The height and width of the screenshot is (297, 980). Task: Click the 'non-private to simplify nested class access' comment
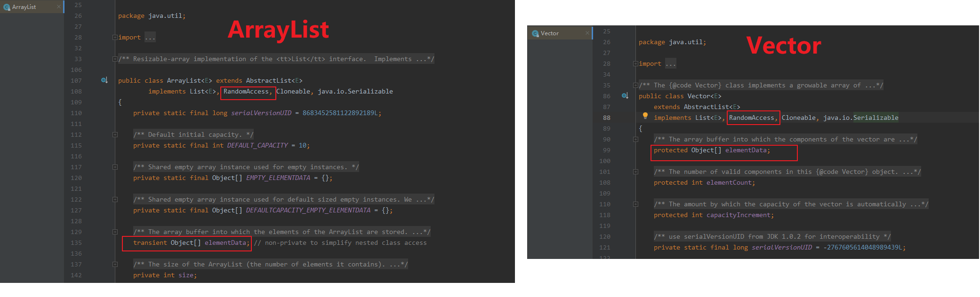(340, 242)
